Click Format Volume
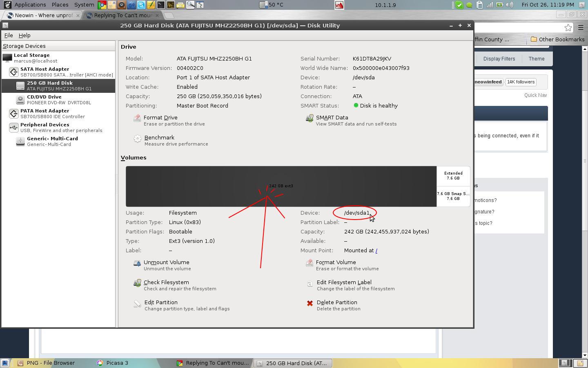Screen dimensions: 588x368 tap(342, 265)
